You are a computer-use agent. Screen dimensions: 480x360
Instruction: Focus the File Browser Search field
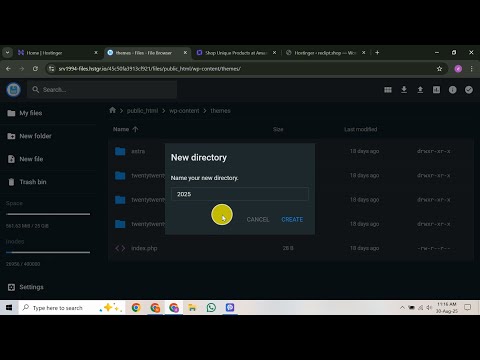(x=102, y=90)
